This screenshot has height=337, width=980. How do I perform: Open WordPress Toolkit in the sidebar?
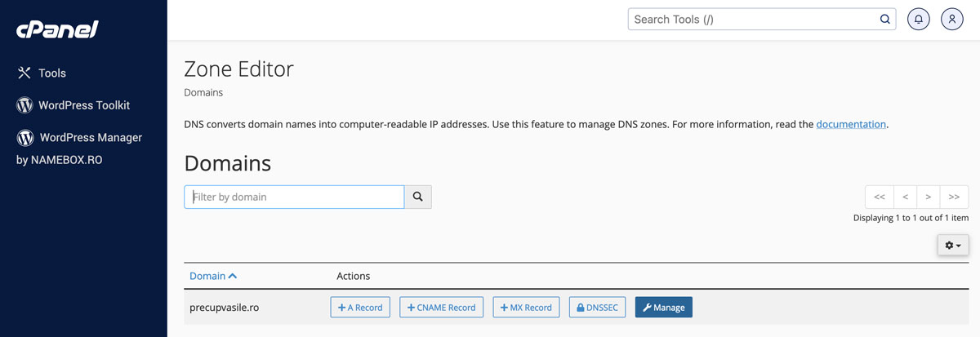[x=73, y=105]
